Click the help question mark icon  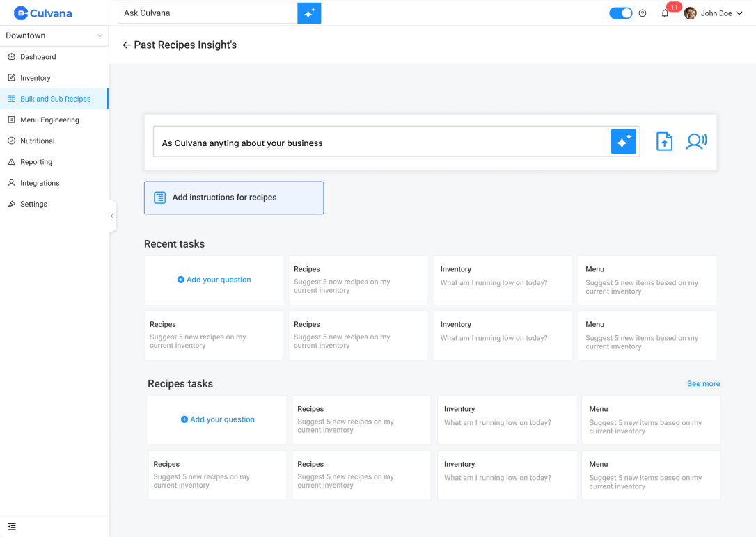coord(643,13)
